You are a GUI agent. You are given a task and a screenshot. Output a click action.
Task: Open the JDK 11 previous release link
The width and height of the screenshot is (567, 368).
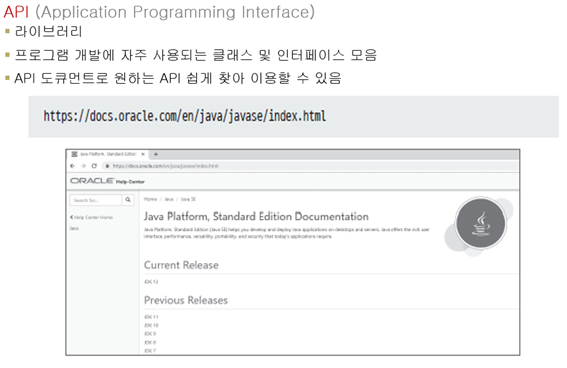[151, 317]
